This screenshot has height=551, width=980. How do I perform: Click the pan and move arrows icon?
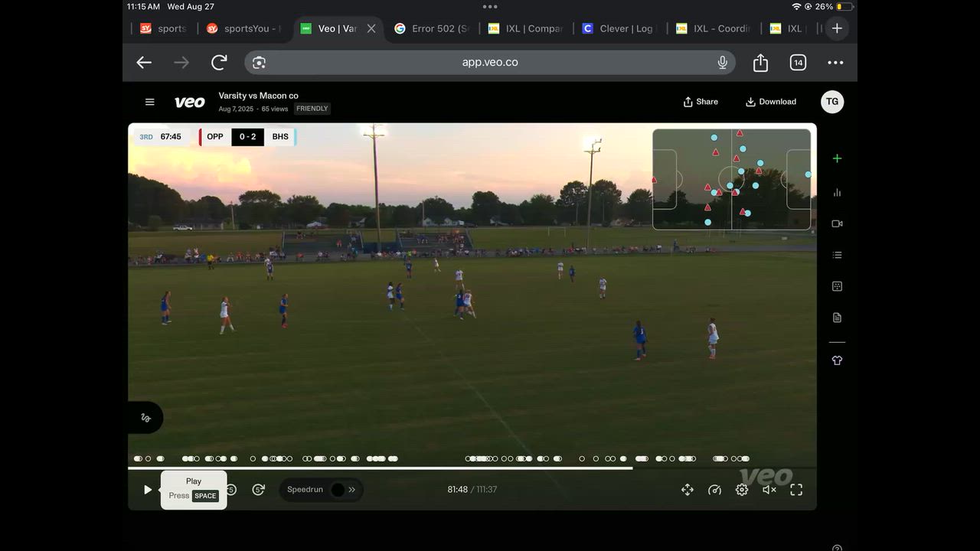[x=688, y=490]
